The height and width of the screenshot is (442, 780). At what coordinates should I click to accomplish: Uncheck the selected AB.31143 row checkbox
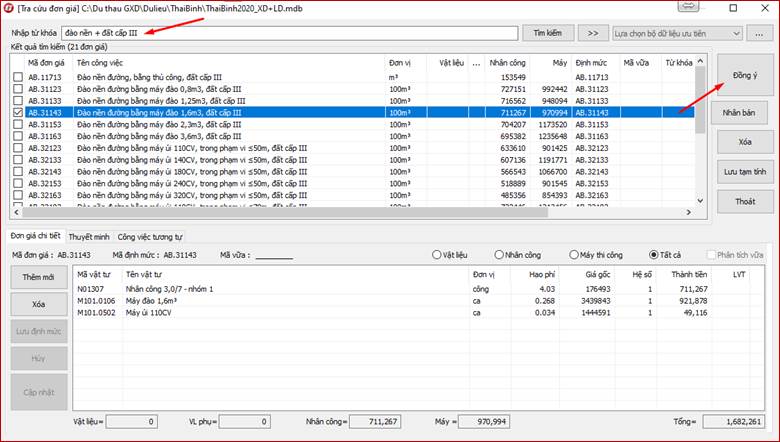17,113
